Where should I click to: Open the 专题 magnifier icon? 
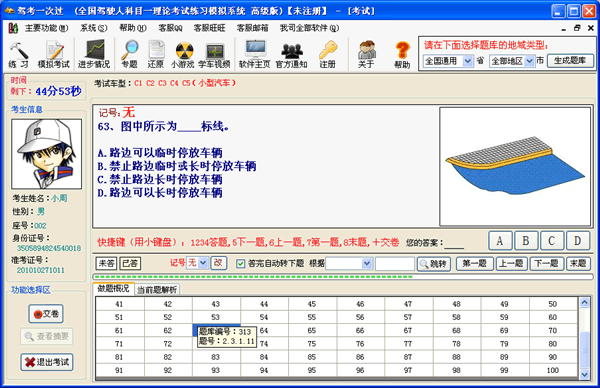(129, 54)
